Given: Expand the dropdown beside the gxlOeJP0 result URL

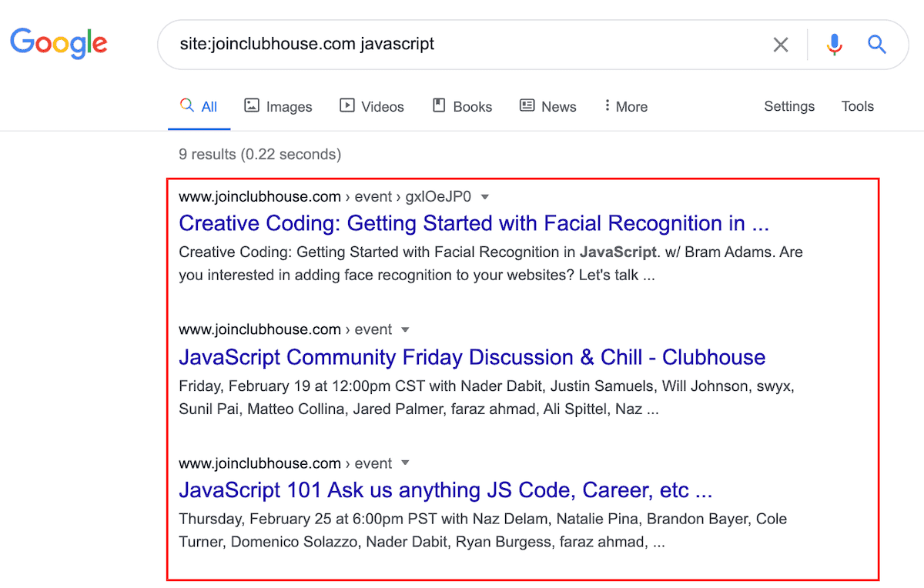Looking at the screenshot, I should pos(485,196).
